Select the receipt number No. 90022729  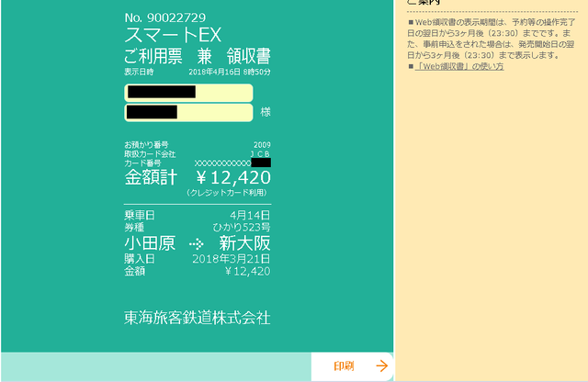click(x=165, y=17)
